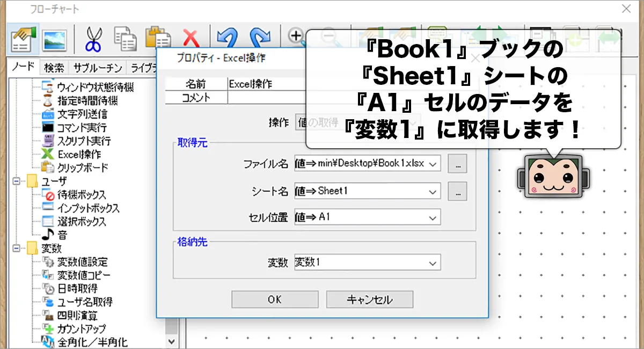Browse for file next to ファイル名
Viewport: 644px width, 349px height.
pos(458,164)
